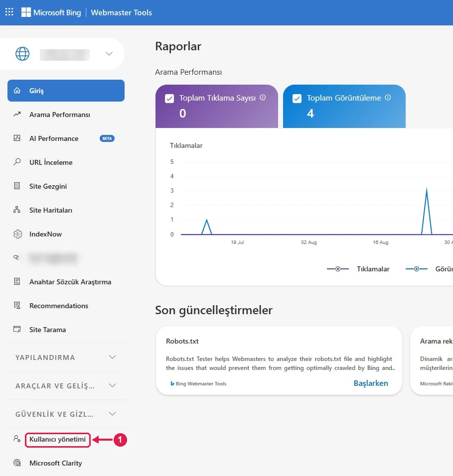
Task: Expand the YAPILANDIRMA section
Action: (x=66, y=357)
